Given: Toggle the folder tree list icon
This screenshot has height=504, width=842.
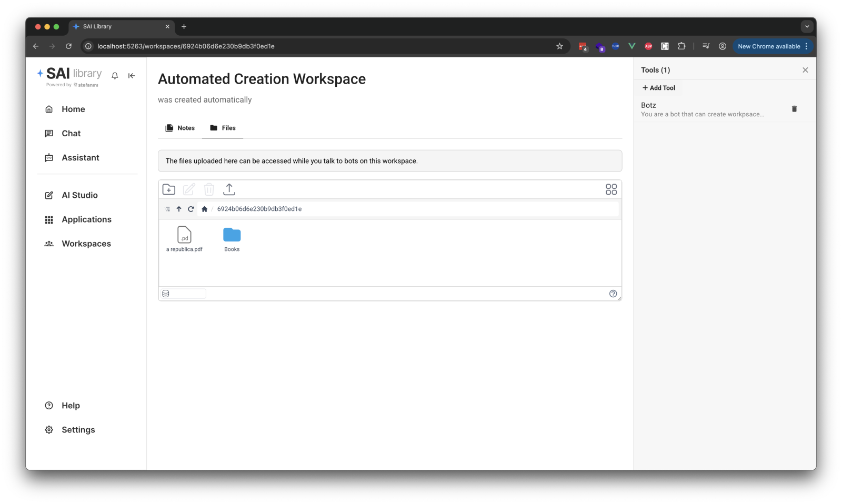Looking at the screenshot, I should pyautogui.click(x=167, y=209).
